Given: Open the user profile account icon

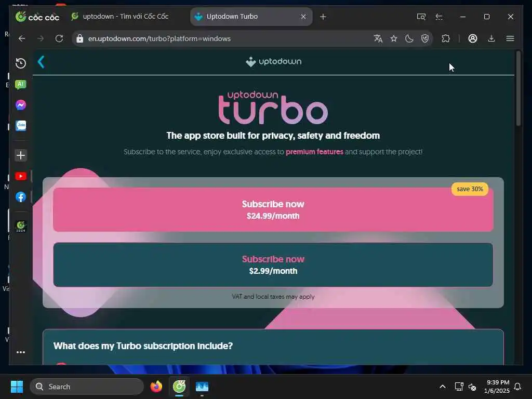Looking at the screenshot, I should tap(473, 38).
